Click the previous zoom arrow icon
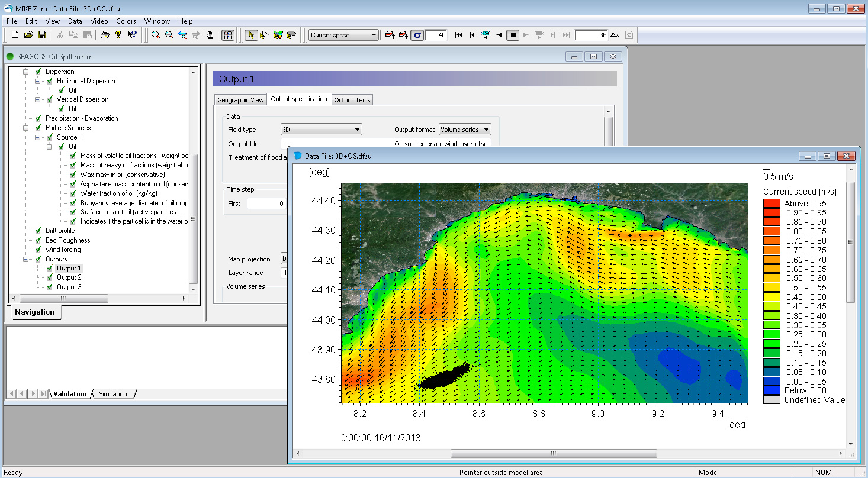The height and width of the screenshot is (478, 868). point(182,35)
